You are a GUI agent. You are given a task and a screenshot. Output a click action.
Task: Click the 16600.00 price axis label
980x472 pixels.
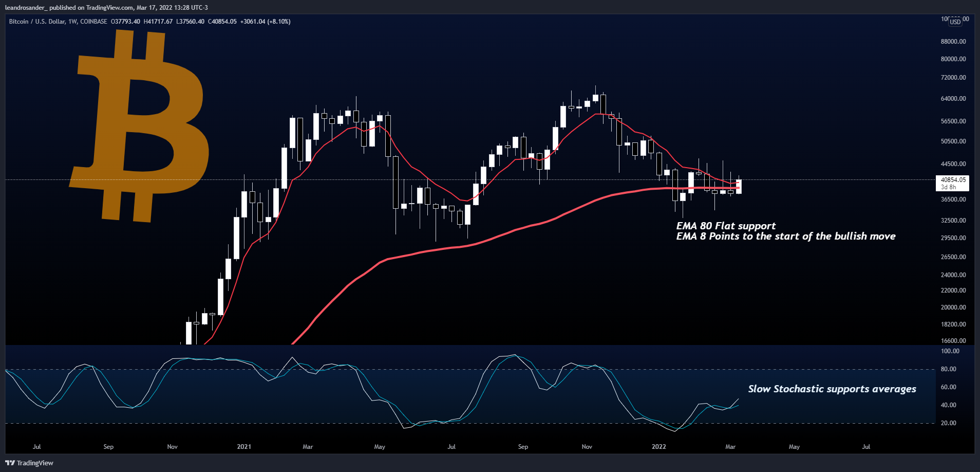pyautogui.click(x=953, y=341)
